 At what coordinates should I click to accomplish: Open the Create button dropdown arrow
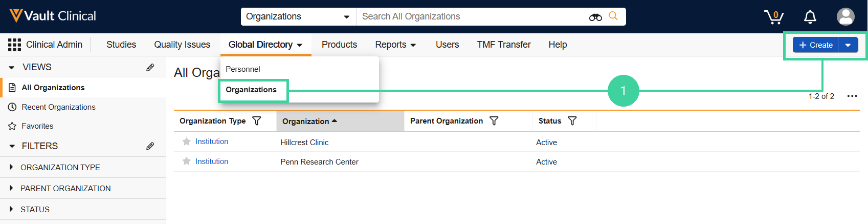coord(848,45)
